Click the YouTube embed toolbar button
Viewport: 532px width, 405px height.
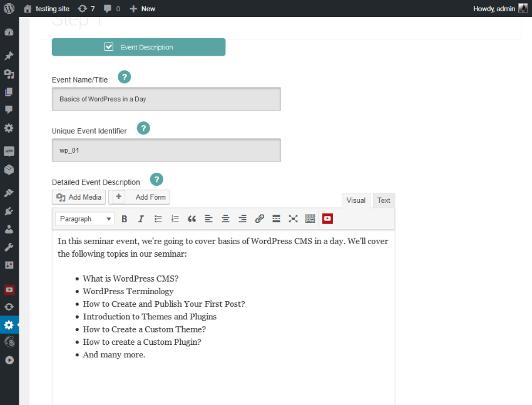(x=327, y=219)
